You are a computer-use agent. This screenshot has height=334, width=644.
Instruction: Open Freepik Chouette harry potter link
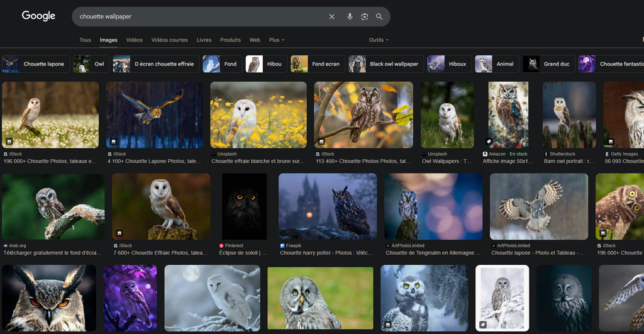coord(327,253)
